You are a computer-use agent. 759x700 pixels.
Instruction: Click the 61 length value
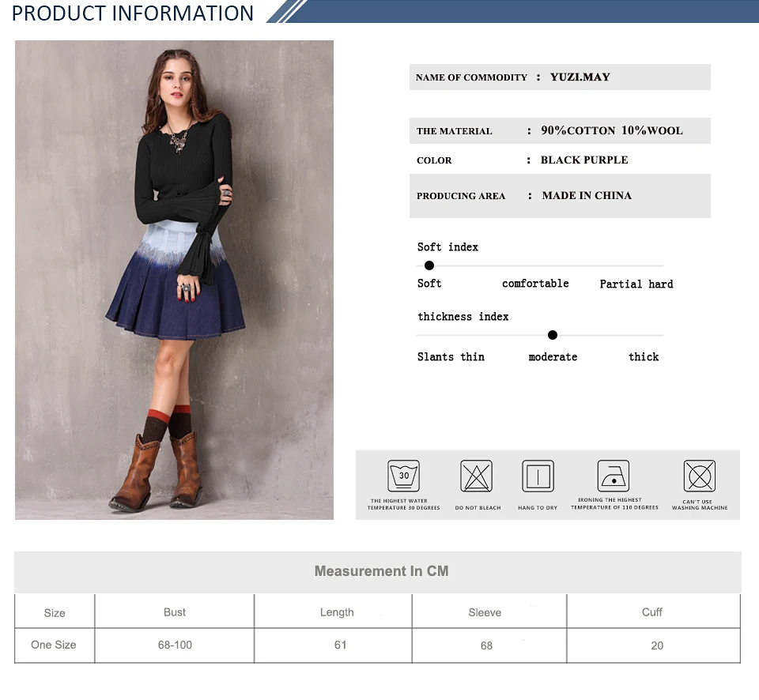340,645
